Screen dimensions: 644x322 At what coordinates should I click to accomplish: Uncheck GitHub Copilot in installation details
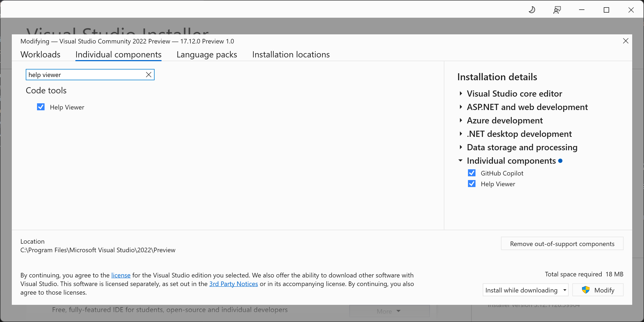point(472,173)
